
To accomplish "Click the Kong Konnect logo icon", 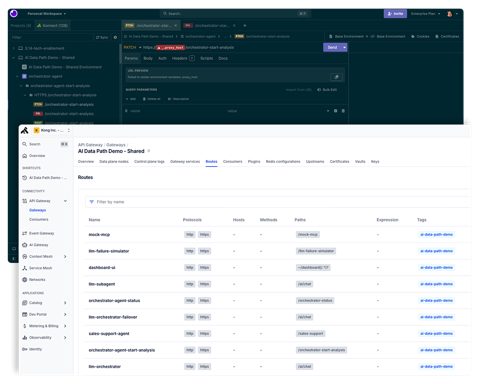I will (25, 131).
